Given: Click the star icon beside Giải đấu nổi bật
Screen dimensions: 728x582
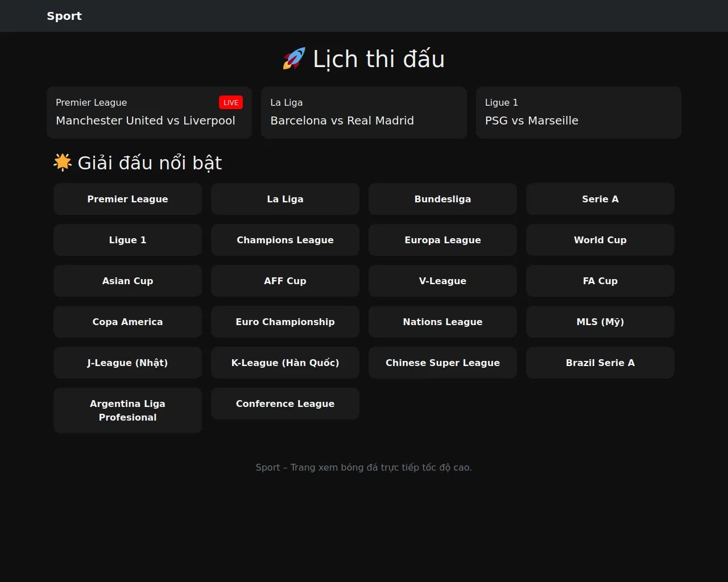Looking at the screenshot, I should tap(63, 163).
